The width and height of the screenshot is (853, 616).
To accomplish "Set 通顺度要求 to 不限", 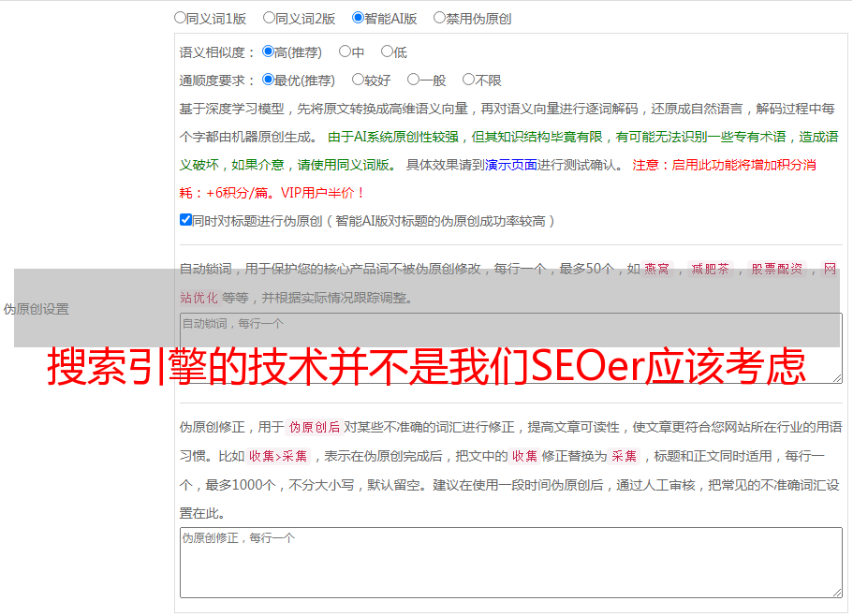I will pos(468,80).
